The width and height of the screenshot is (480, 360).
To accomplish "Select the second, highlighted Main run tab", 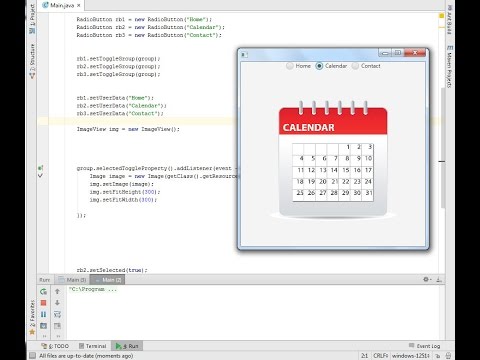I will [x=108, y=280].
